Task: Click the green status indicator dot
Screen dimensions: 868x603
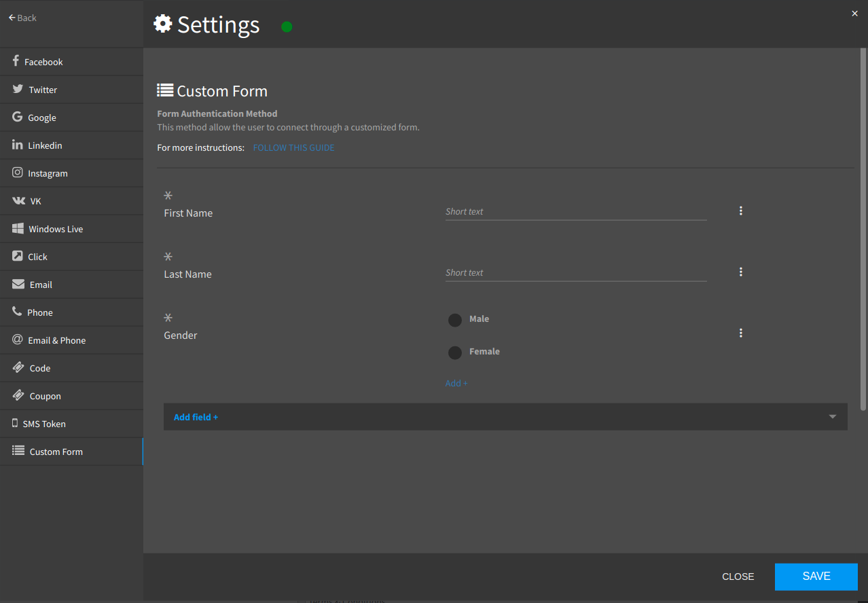Action: 287,26
